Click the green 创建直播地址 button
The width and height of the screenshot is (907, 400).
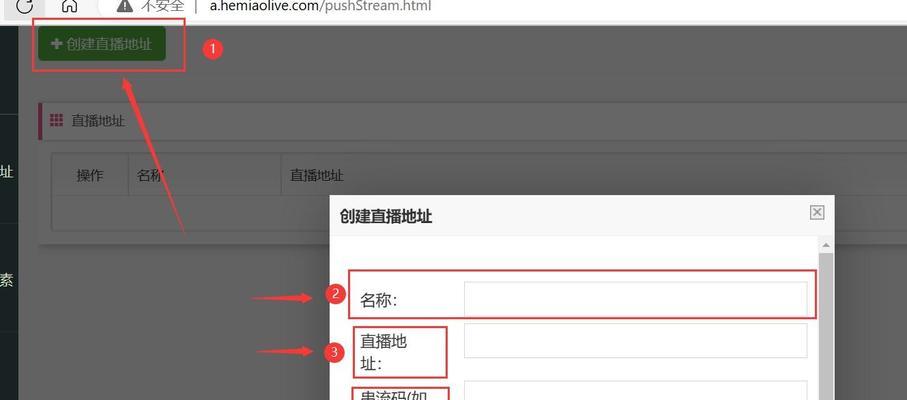(x=102, y=43)
